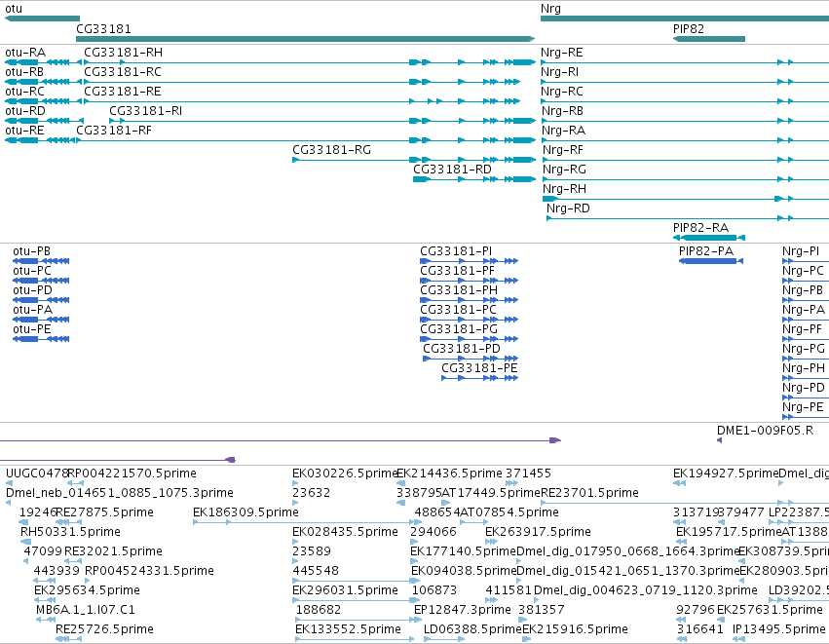
Task: Click the EK295634.5prime EST label
Action: (88, 590)
